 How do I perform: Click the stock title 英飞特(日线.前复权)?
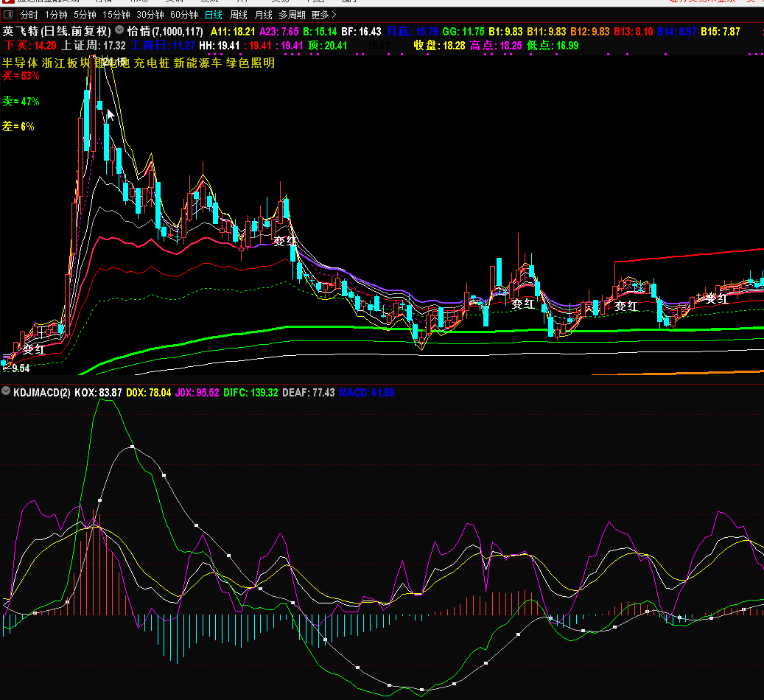coord(57,32)
